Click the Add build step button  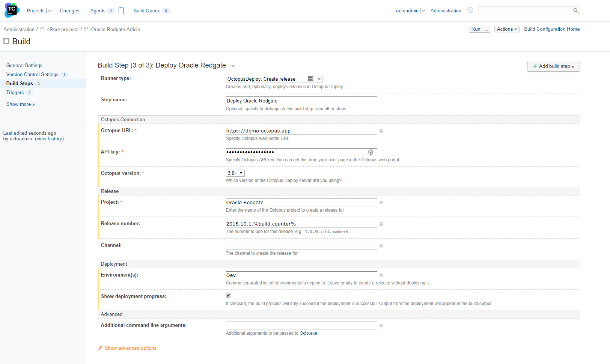[x=553, y=66]
